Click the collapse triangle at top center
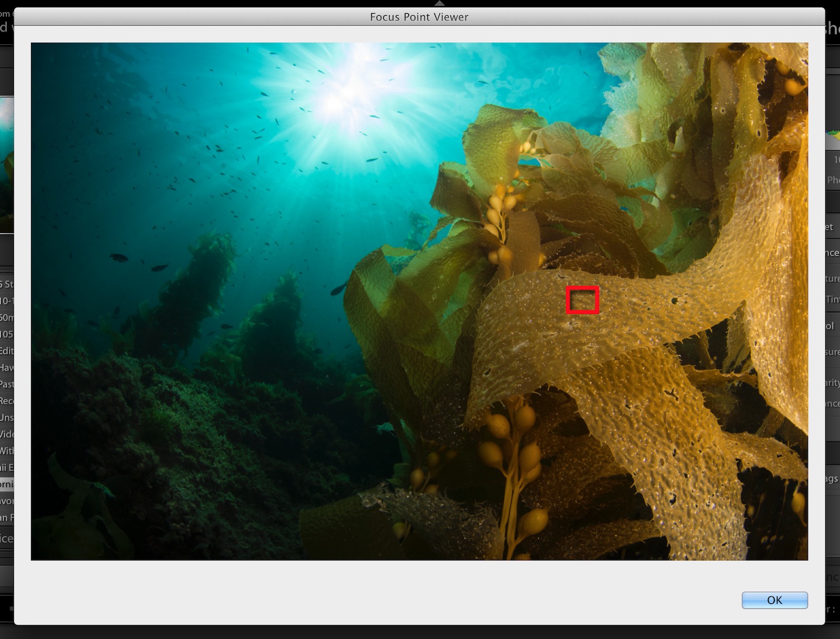Screen dimensions: 840x639 [x=439, y=3]
